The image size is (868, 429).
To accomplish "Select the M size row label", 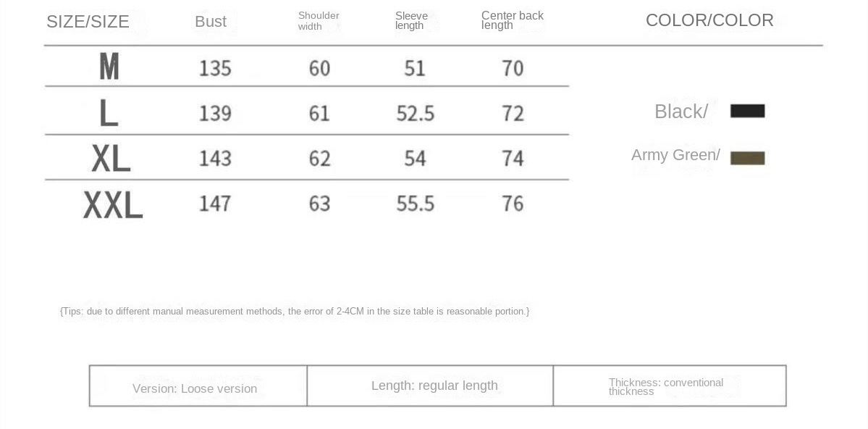I will [x=109, y=67].
